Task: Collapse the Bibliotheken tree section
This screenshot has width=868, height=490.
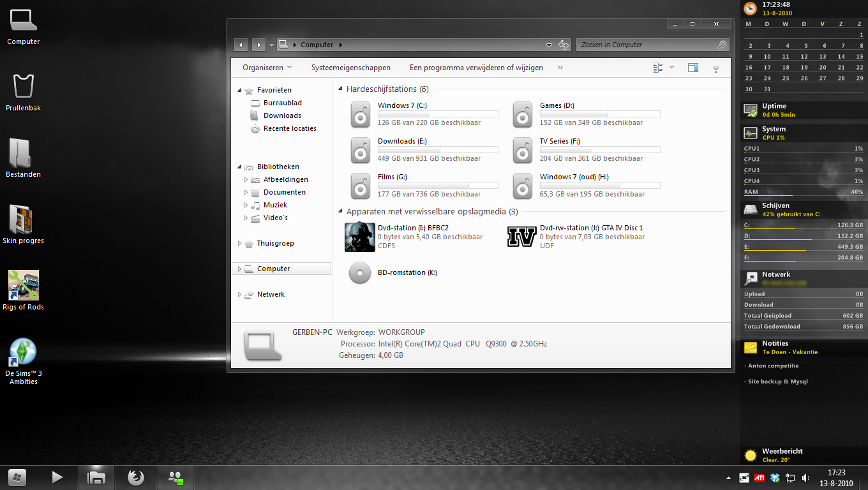Action: pos(240,167)
